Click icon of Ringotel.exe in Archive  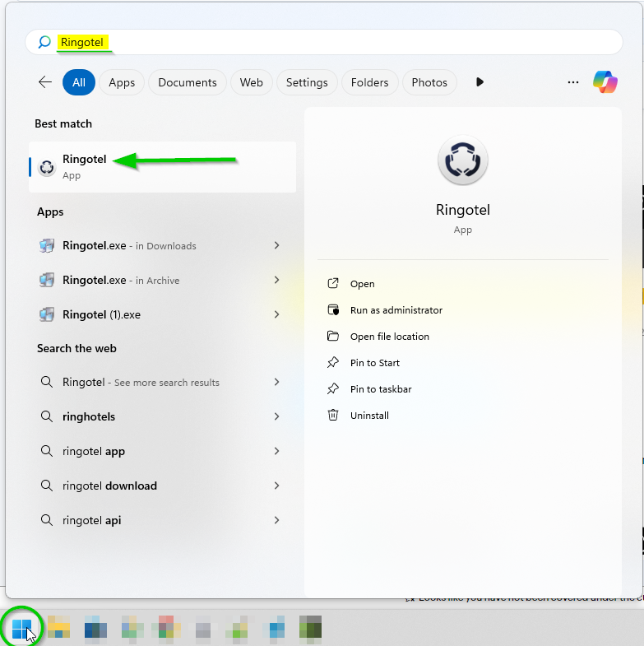(47, 280)
